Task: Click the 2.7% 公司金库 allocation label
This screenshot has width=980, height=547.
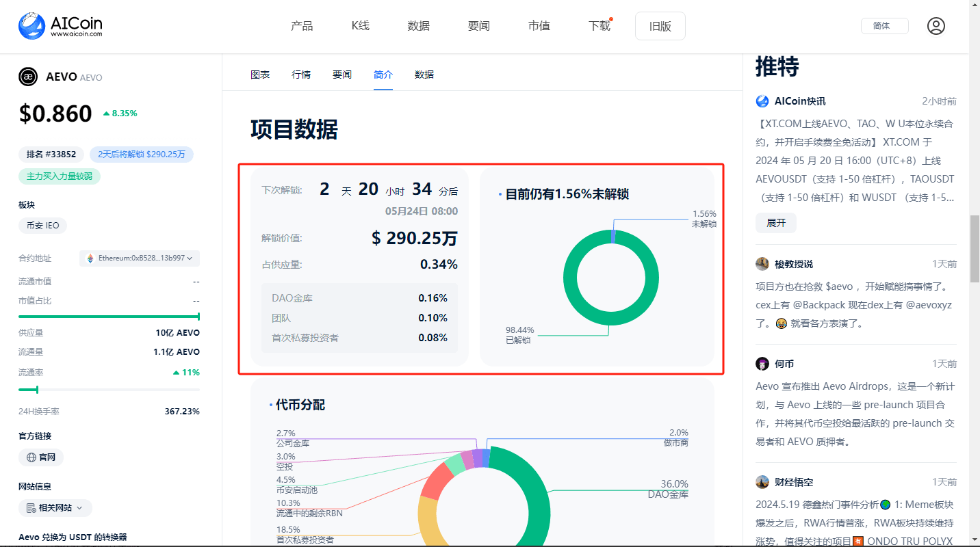Action: 293,438
